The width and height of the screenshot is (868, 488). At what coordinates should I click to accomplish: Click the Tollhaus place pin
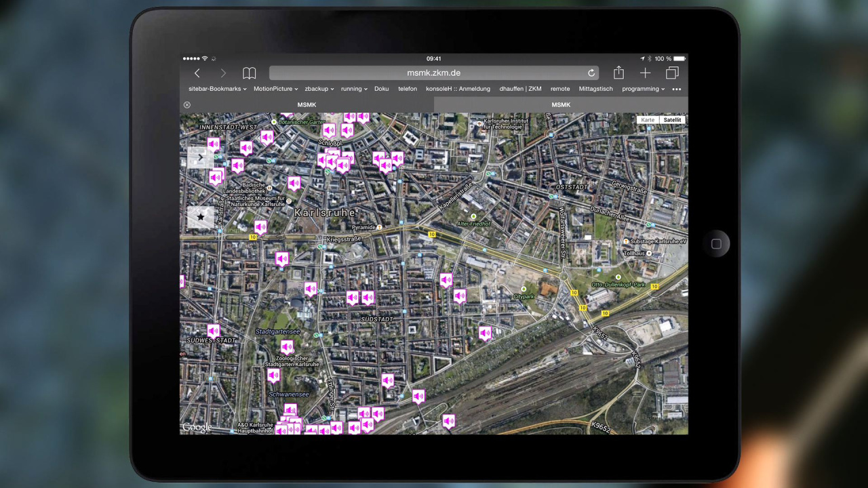point(649,253)
